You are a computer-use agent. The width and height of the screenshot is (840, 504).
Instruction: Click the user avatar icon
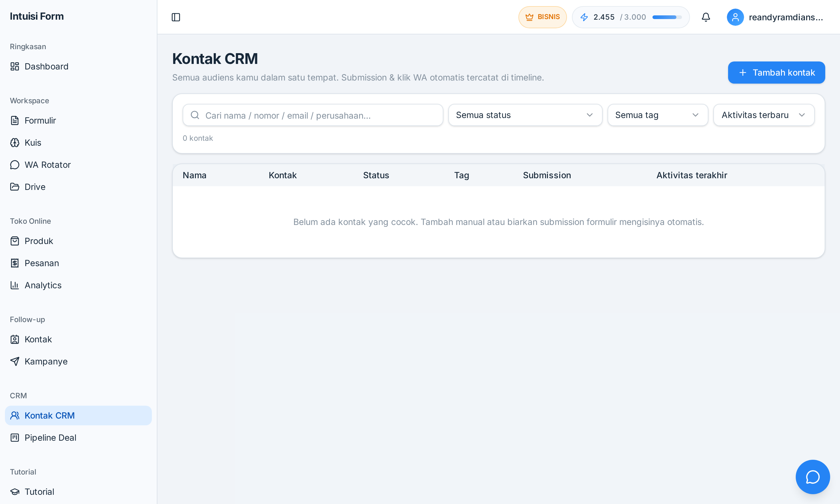click(x=735, y=17)
